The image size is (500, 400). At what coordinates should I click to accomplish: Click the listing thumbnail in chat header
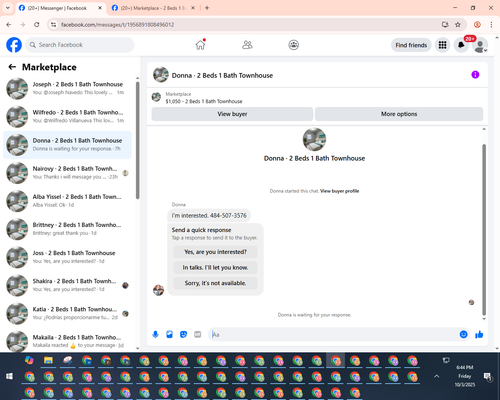point(161,75)
